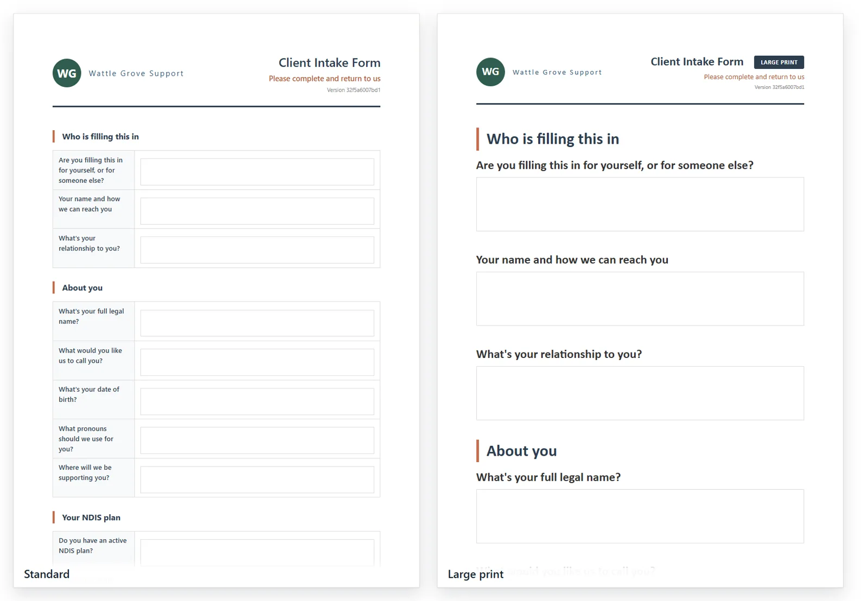Click the Large print input under 'What's your full legal name?'
Viewport: 868px width, 601px height.
[x=640, y=516]
